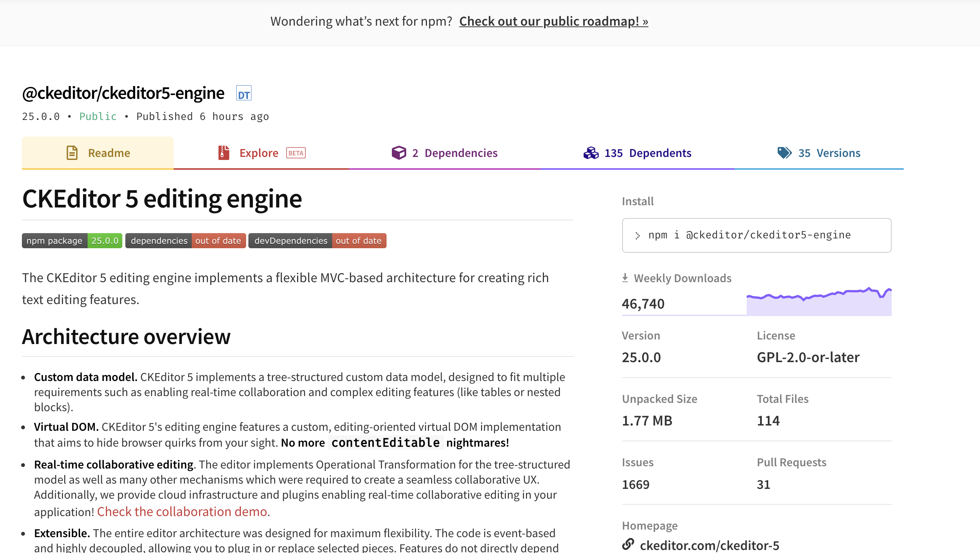Open the public roadmap link

coord(553,21)
